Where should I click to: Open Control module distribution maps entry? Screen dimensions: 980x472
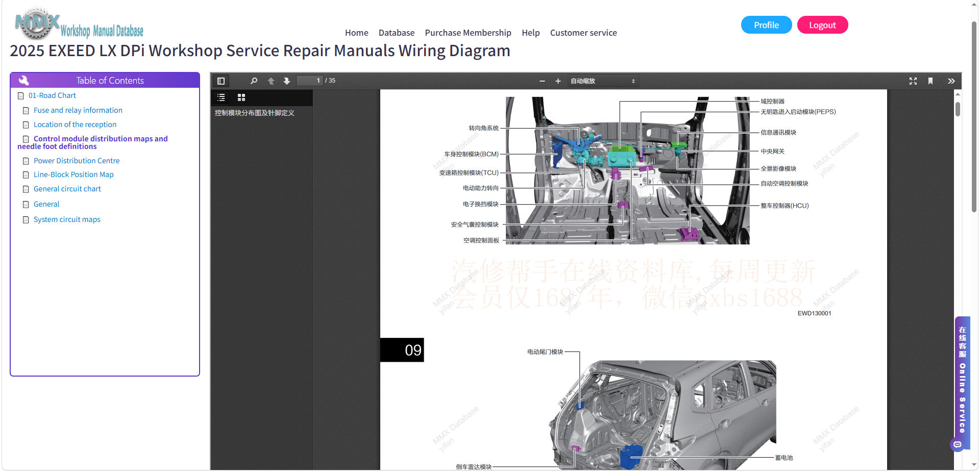click(92, 142)
